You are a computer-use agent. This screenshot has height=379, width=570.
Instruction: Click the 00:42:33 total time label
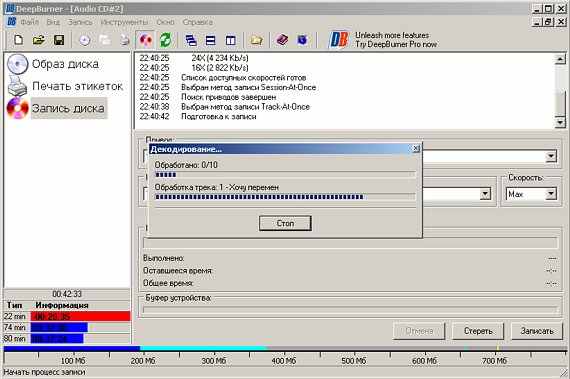[x=67, y=294]
